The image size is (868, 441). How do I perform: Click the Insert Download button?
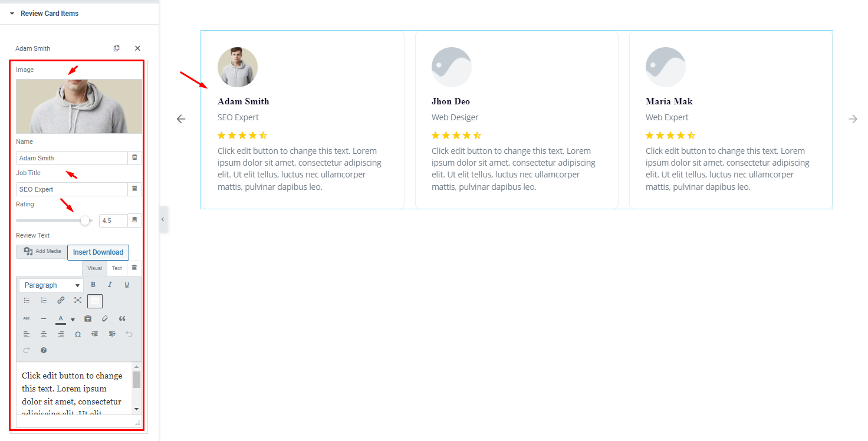98,252
